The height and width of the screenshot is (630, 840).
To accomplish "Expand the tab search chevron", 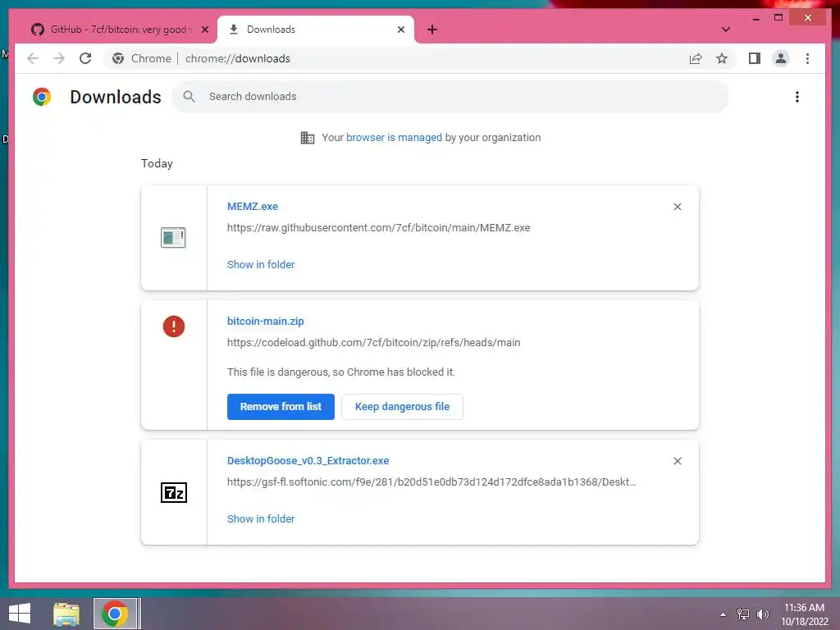I will 725,30.
